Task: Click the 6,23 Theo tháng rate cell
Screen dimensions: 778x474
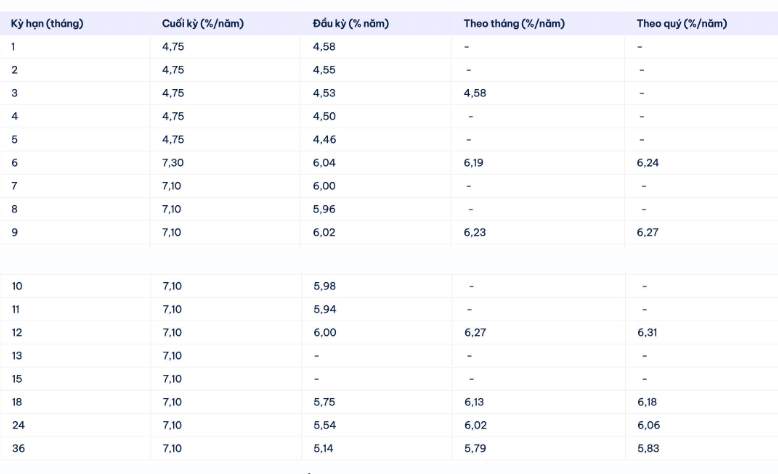Action: pos(473,232)
